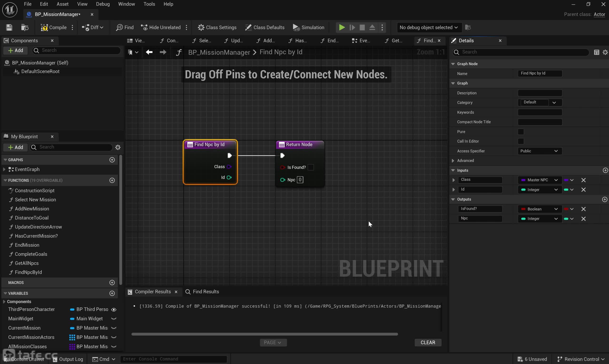Open the Tools menu
609x364 pixels.
coord(149,4)
